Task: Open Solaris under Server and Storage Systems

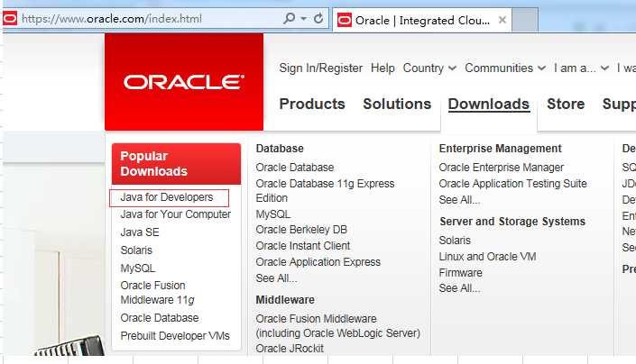Action: coord(455,240)
